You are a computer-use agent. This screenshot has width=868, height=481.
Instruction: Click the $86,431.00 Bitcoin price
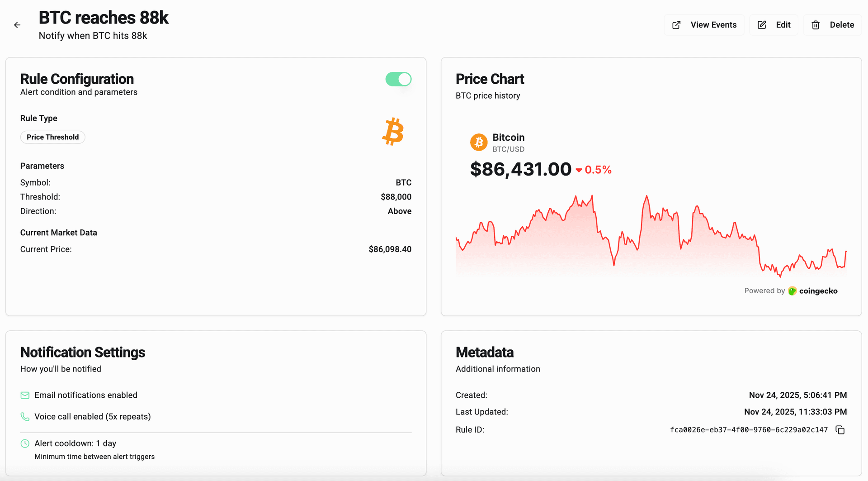520,169
